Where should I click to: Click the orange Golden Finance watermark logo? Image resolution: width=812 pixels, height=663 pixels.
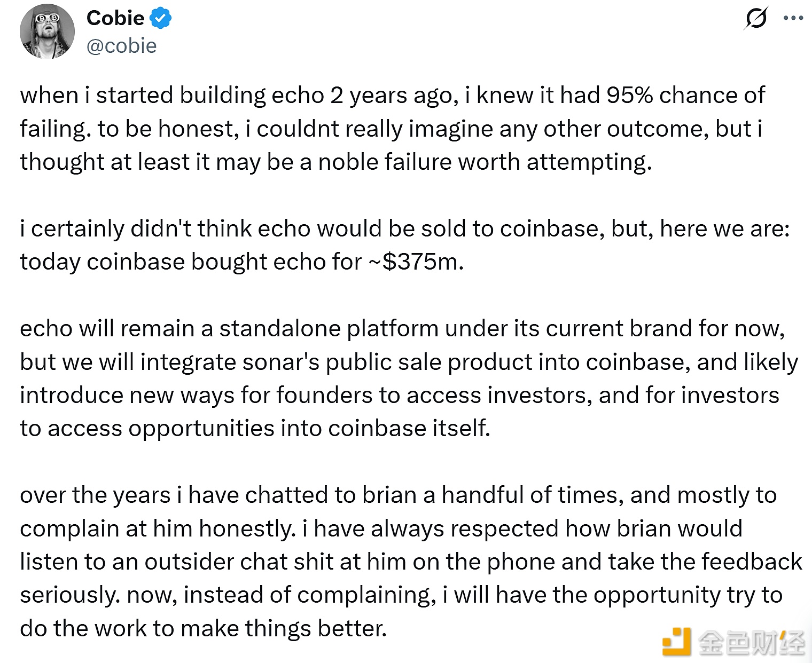point(676,641)
